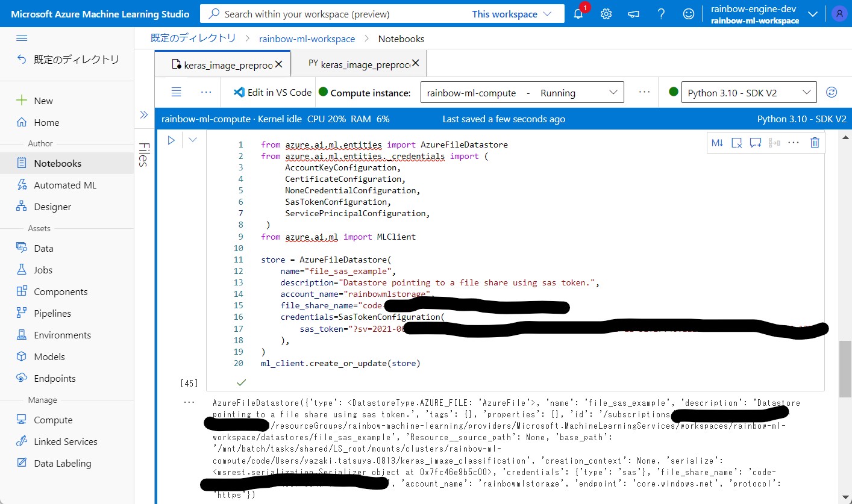
Task: Go back to 既定のディレクトリ in sidebar
Action: coord(67,59)
